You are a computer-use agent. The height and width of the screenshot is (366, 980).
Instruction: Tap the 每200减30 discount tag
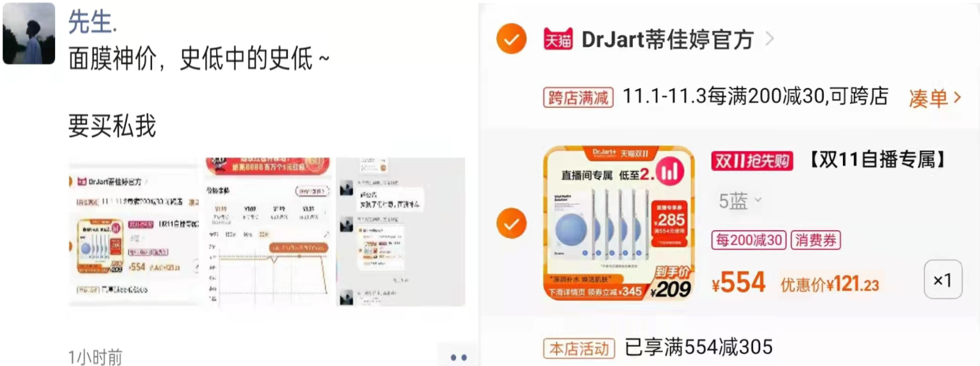(x=748, y=240)
